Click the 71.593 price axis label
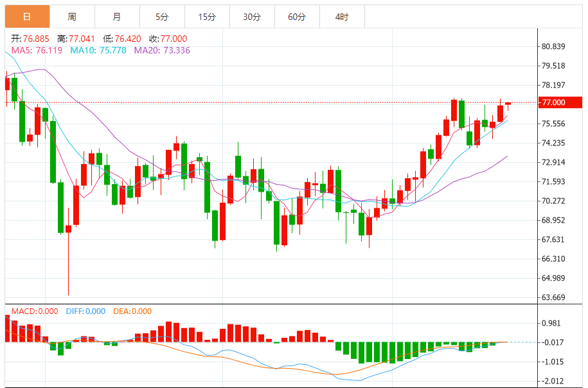The width and height of the screenshot is (588, 388). point(553,182)
